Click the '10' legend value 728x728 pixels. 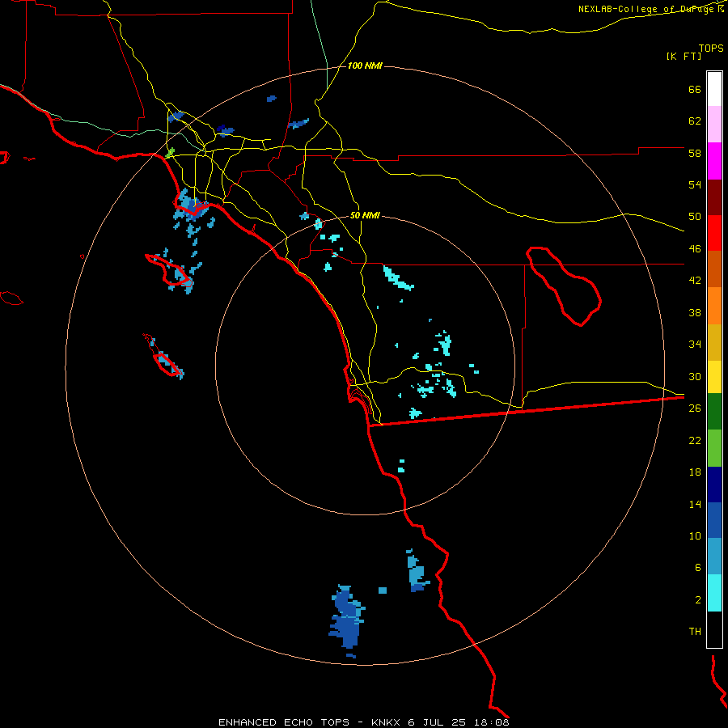pos(695,535)
